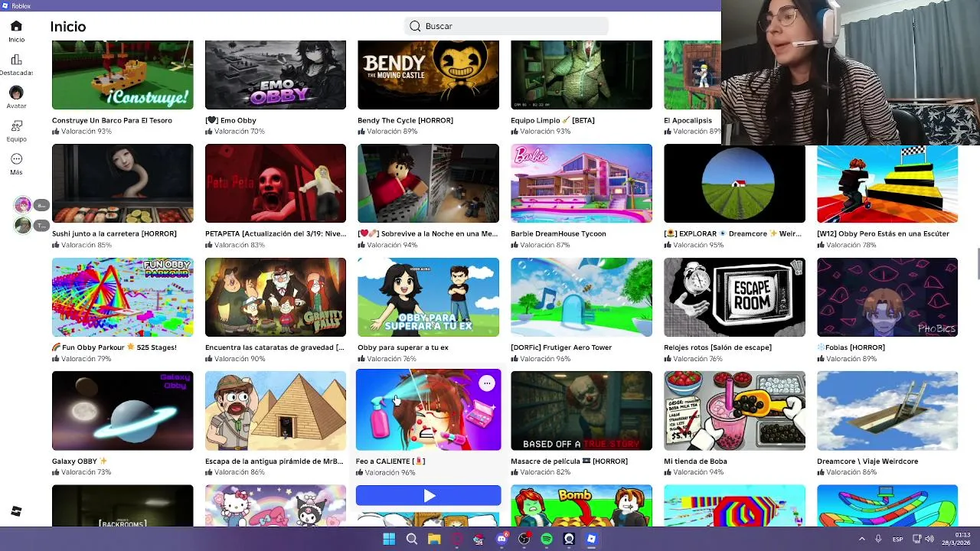Image resolution: width=980 pixels, height=551 pixels.
Task: Open Galaxy OBBY planet thumbnail
Action: coord(122,411)
